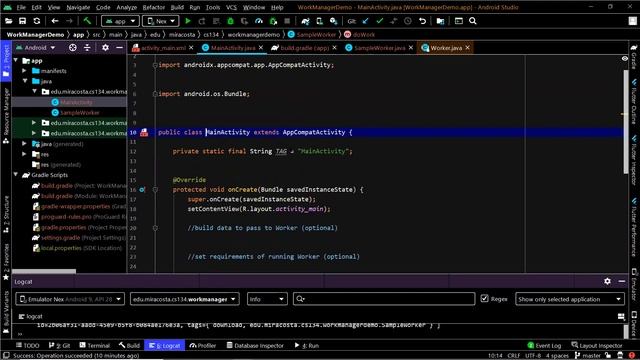The width and height of the screenshot is (640, 360).
Task: Expand the manifests folder in tree
Action: click(x=24, y=71)
